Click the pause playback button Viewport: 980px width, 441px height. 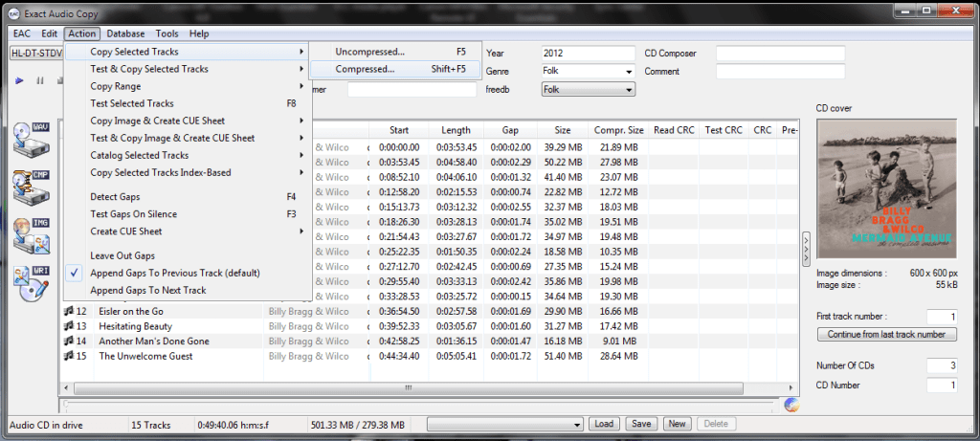40,80
